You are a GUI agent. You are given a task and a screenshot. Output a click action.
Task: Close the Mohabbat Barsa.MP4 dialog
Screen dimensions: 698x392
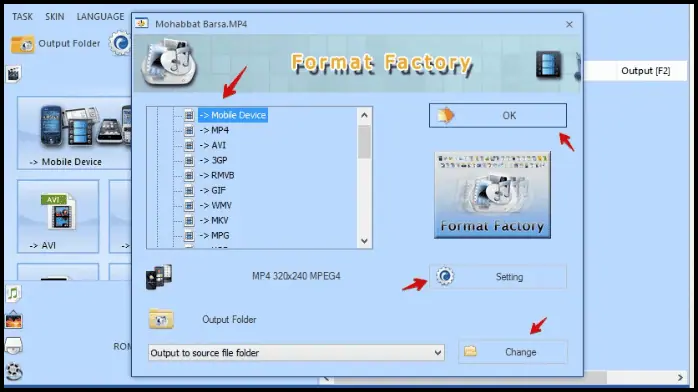click(569, 24)
